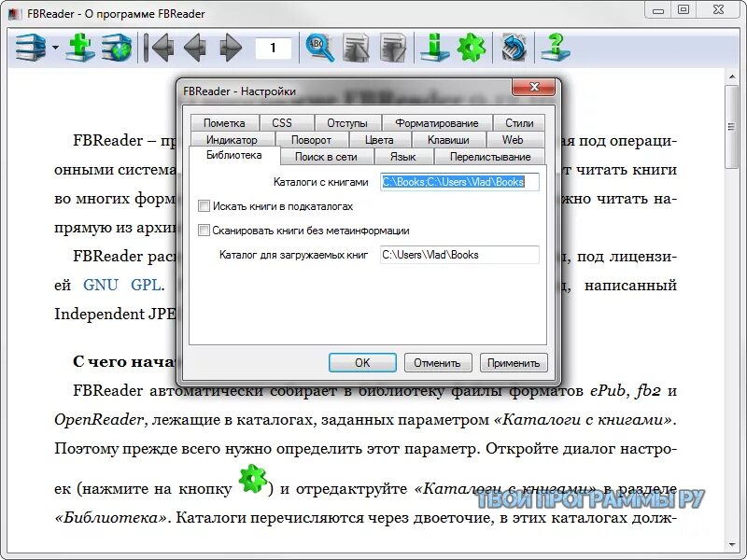Open the Поворот tab
This screenshot has height=560, width=747.
312,139
